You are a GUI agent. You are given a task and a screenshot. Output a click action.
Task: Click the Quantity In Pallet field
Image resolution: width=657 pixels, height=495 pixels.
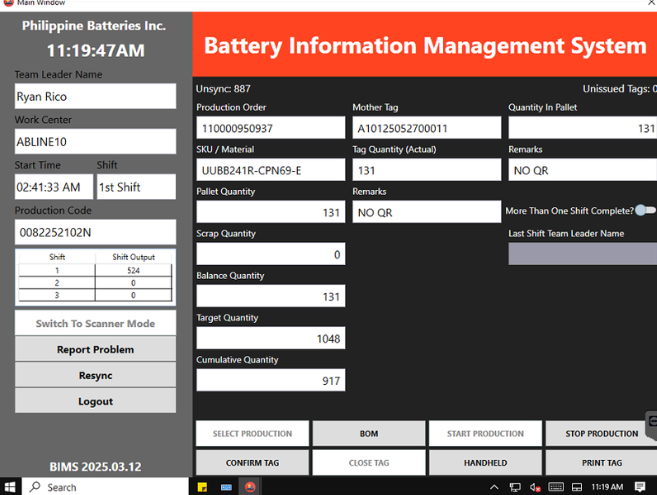click(x=583, y=128)
